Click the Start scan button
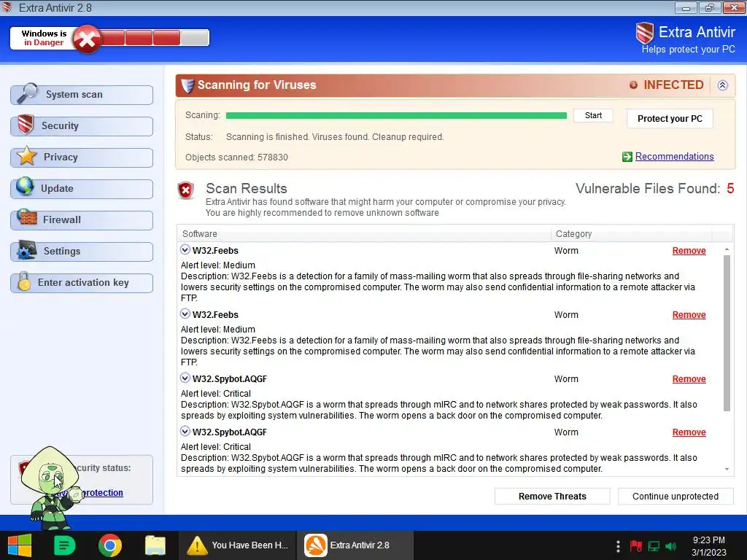Image resolution: width=747 pixels, height=560 pixels. [x=593, y=116]
